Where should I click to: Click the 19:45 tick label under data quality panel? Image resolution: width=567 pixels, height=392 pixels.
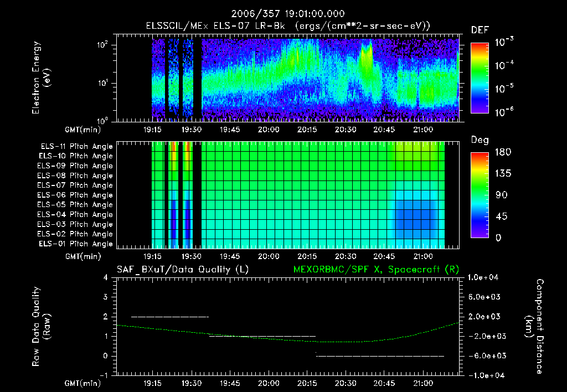(230, 383)
